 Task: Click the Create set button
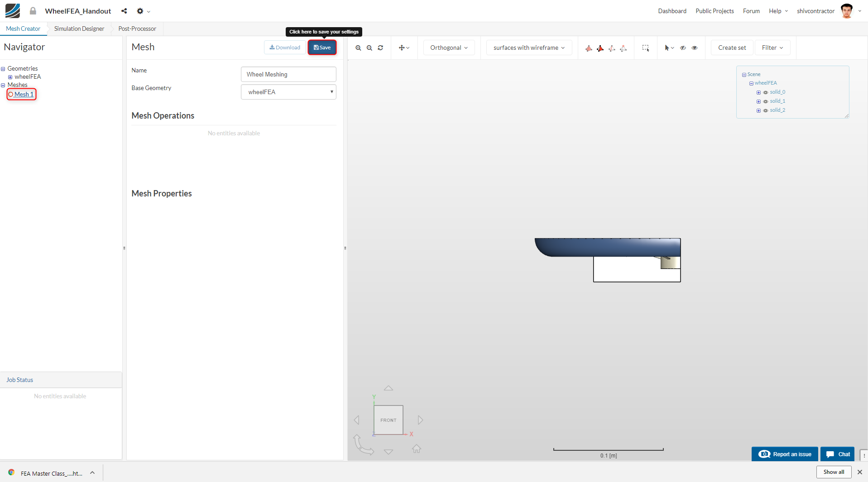click(732, 48)
